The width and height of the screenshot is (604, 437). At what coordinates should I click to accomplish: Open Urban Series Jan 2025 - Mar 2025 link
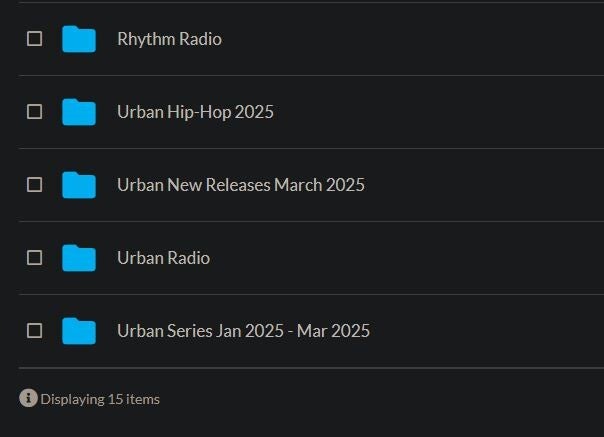[x=243, y=331]
